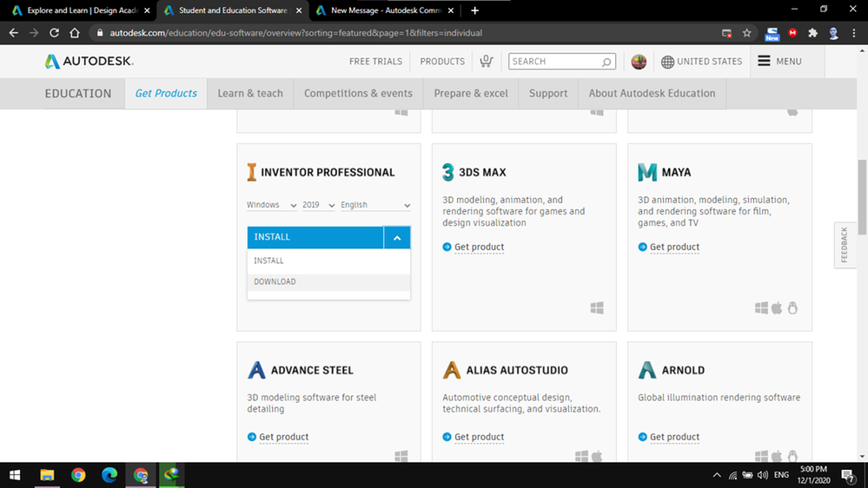868x488 pixels.
Task: Open Competitions & events tab
Action: click(358, 93)
